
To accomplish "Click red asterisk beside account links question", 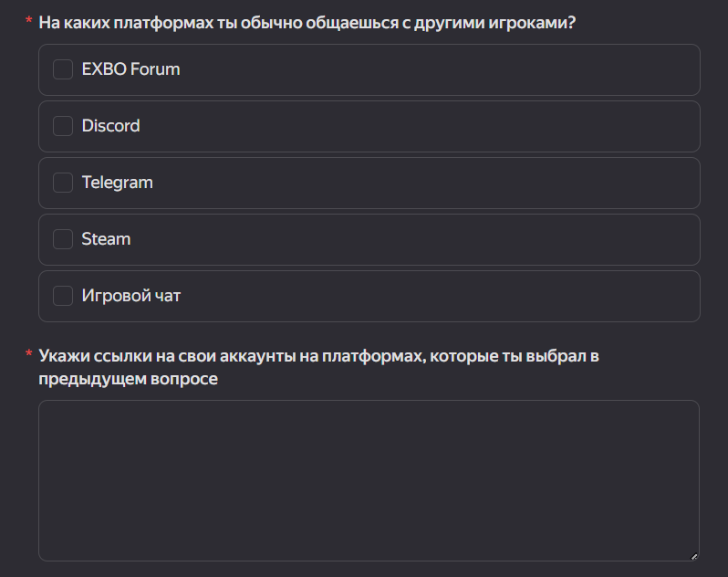I will point(29,353).
